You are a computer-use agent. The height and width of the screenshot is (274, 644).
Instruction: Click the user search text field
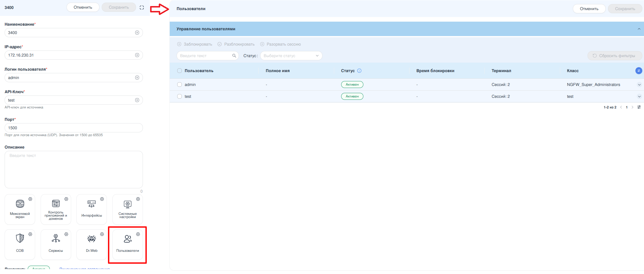(205, 56)
